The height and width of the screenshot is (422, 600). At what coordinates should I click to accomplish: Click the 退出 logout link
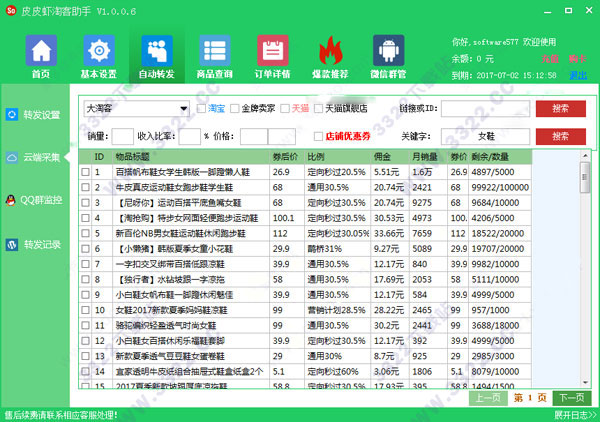578,75
